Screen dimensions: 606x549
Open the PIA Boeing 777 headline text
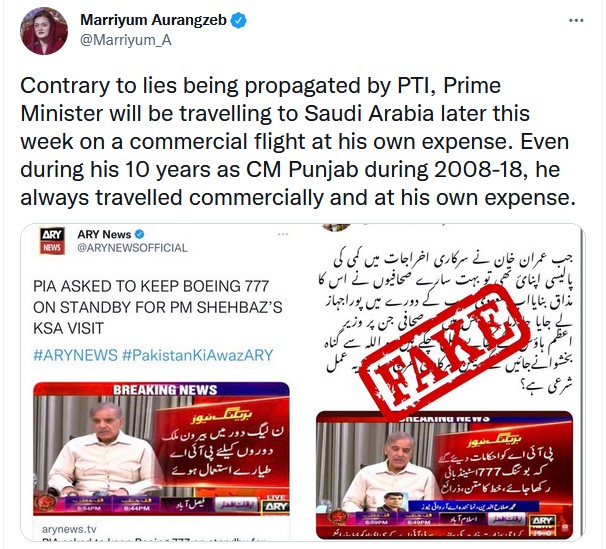click(x=158, y=307)
